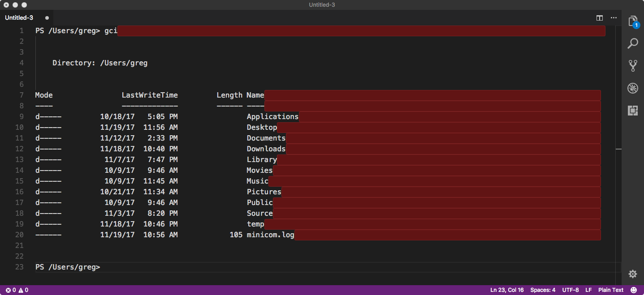The height and width of the screenshot is (295, 644).
Task: Click line number 23 in gutter
Action: (19, 267)
